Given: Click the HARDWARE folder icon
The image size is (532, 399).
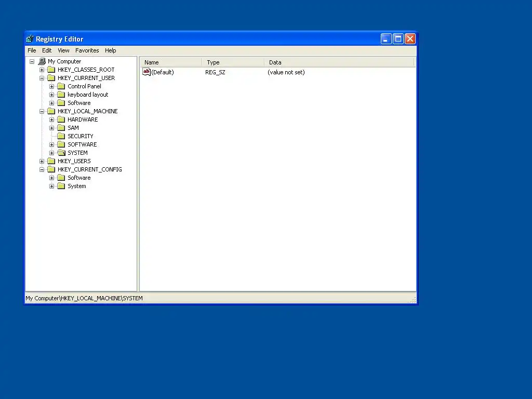Looking at the screenshot, I should (61, 119).
